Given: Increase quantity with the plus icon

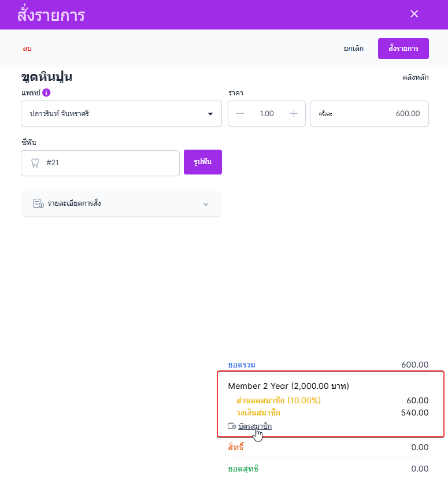Looking at the screenshot, I should click(294, 114).
